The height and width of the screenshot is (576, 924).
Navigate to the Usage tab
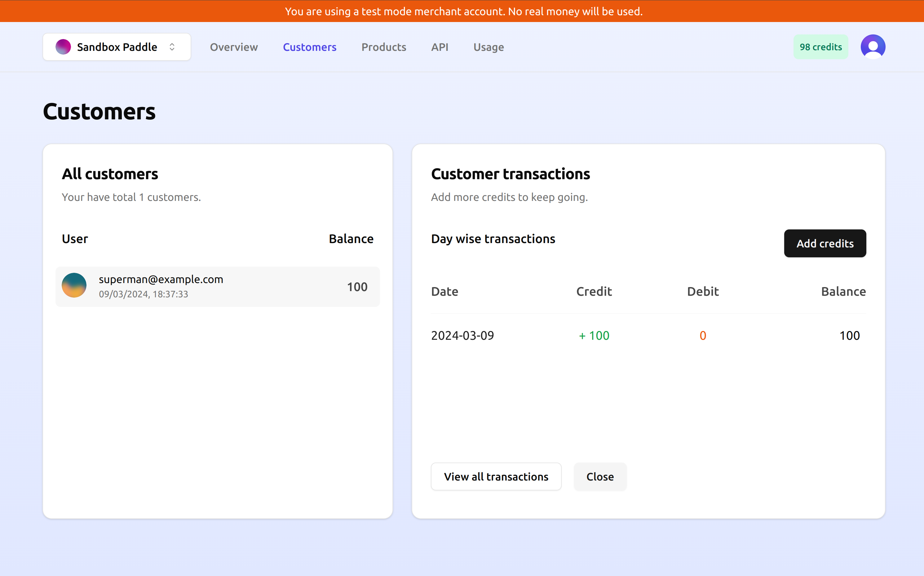pos(489,47)
